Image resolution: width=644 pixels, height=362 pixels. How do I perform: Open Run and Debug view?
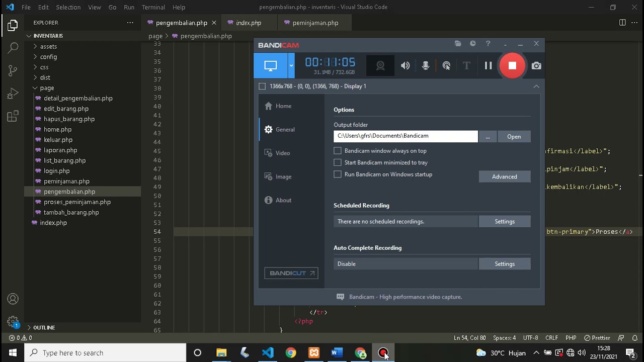pos(13,94)
